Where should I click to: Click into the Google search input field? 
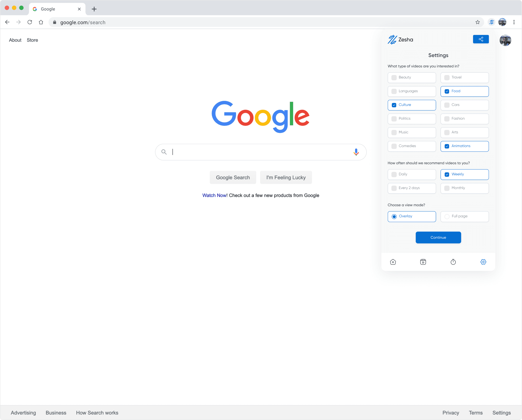click(x=261, y=152)
